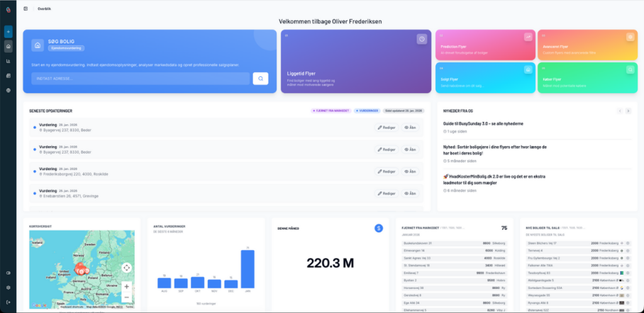This screenshot has height=313, width=644.
Task: Zoom in on the map with plus
Action: pos(126,286)
